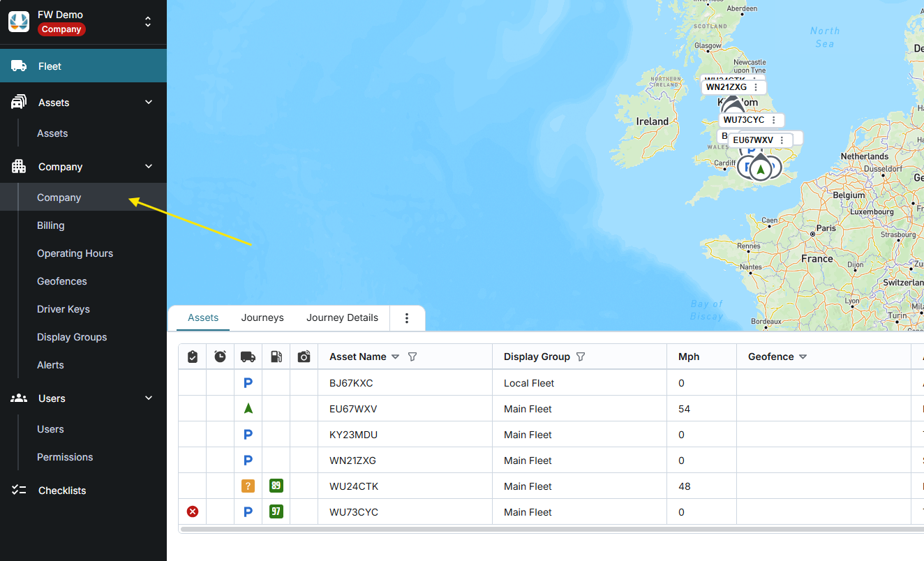The image size is (924, 561).
Task: Collapse the Users sidebar section
Action: tap(148, 398)
